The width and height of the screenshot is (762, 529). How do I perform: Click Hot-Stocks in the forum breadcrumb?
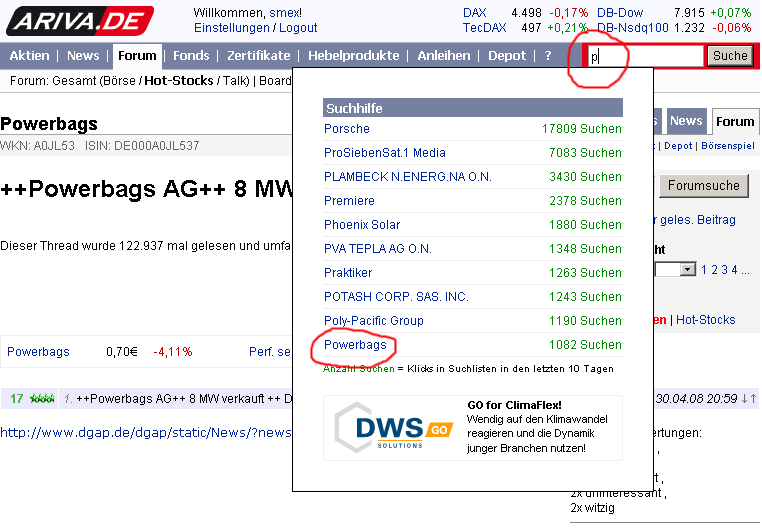tap(179, 81)
